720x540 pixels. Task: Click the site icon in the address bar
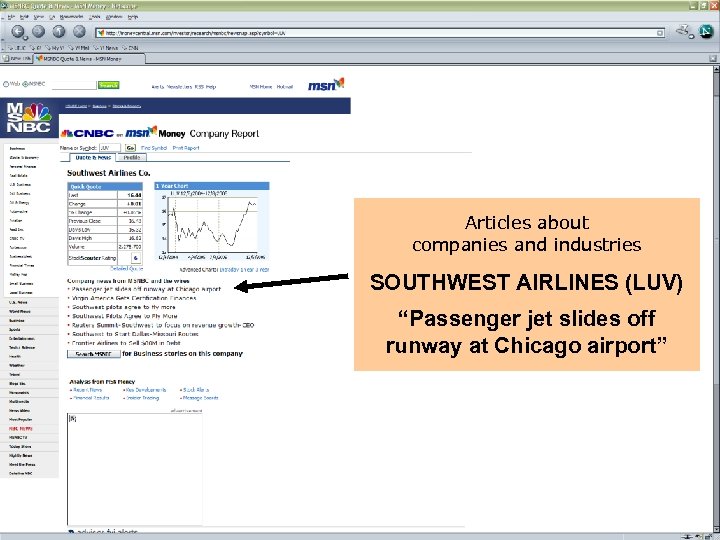(x=101, y=33)
